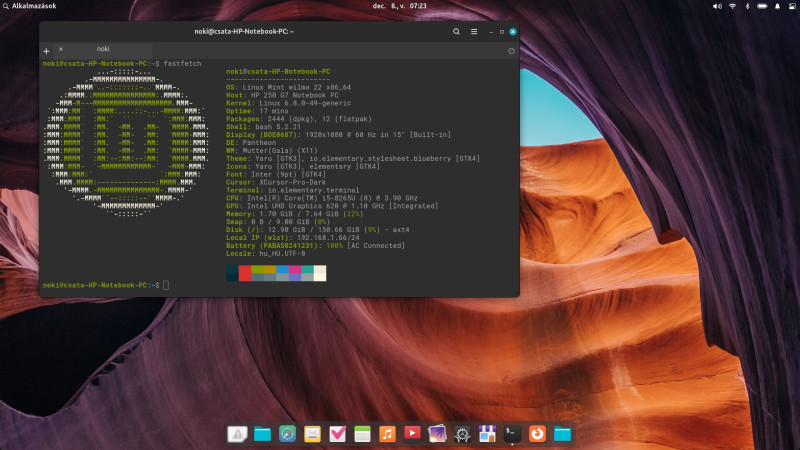Viewport: 800px width, 450px height.
Task: Click the 'Host: HP 250 G7 Notebook PC' line
Action: point(282,95)
